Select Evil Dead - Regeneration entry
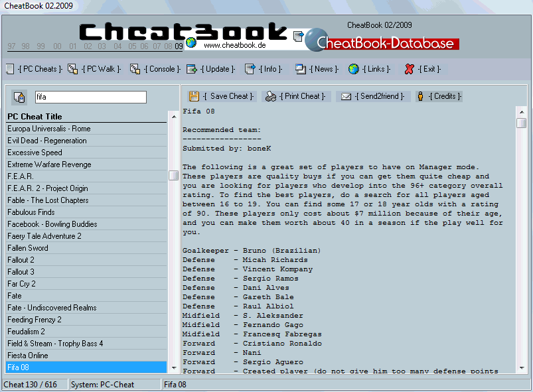This screenshot has height=392, width=533. click(87, 141)
